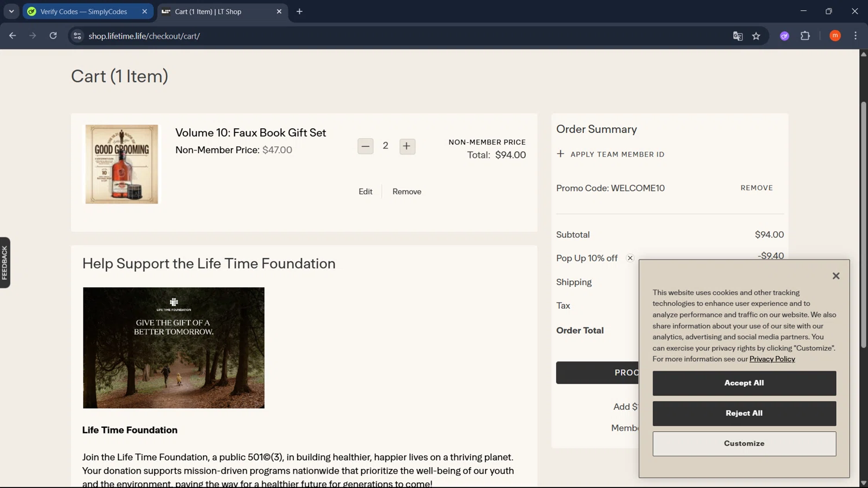The width and height of the screenshot is (868, 488).
Task: Go back to the previous page
Action: point(13,36)
